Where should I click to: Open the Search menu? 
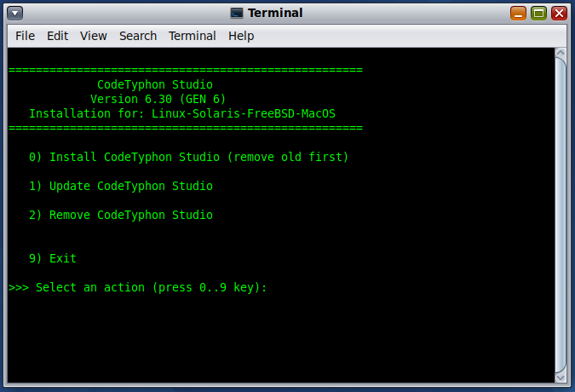[138, 36]
